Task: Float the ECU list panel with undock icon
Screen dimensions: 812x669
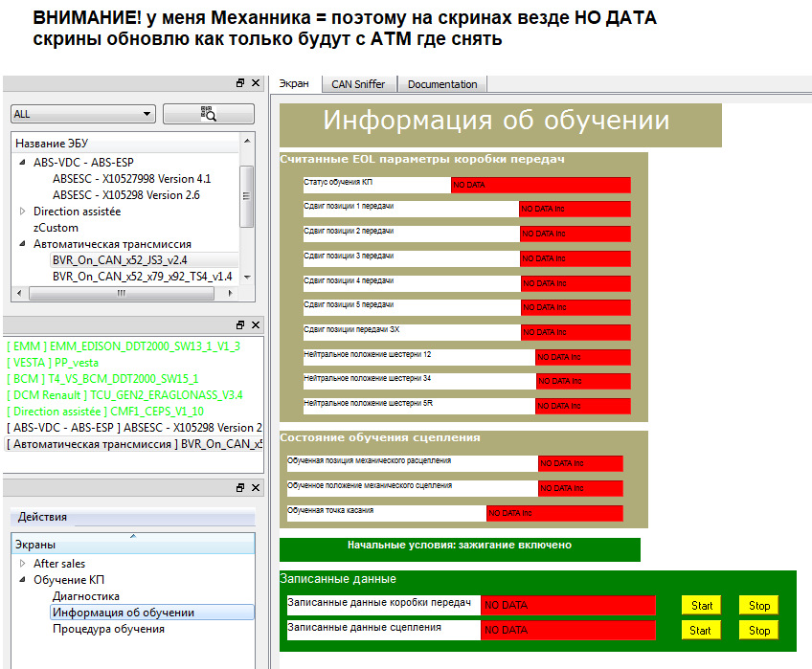Action: (240, 84)
